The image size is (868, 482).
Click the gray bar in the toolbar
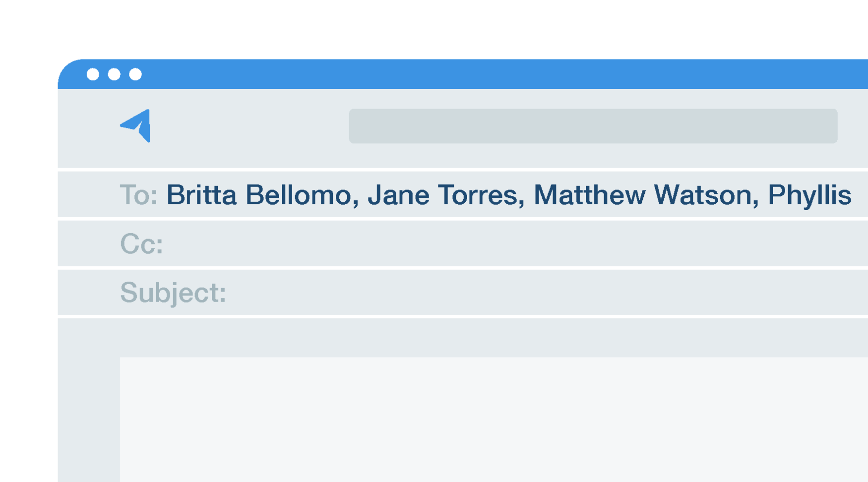(x=593, y=126)
